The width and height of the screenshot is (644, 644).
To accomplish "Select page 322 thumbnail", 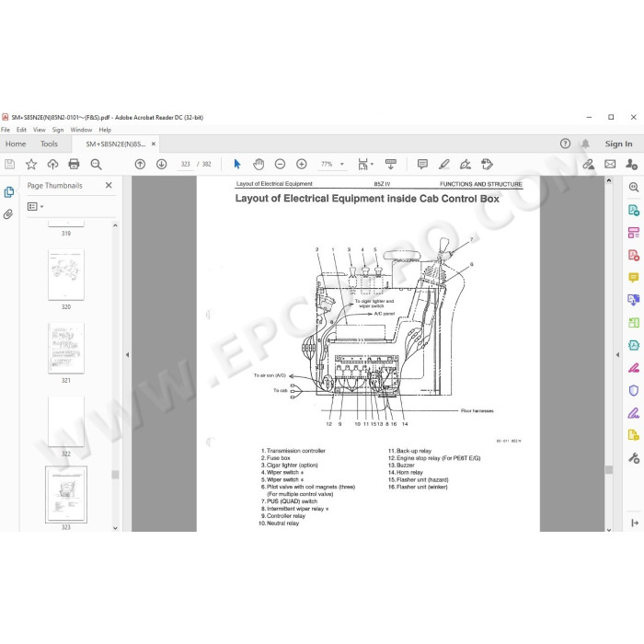I will [x=66, y=421].
